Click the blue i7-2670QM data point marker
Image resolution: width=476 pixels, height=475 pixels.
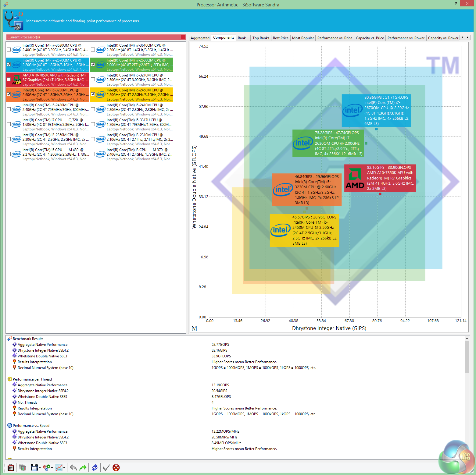pos(376,129)
